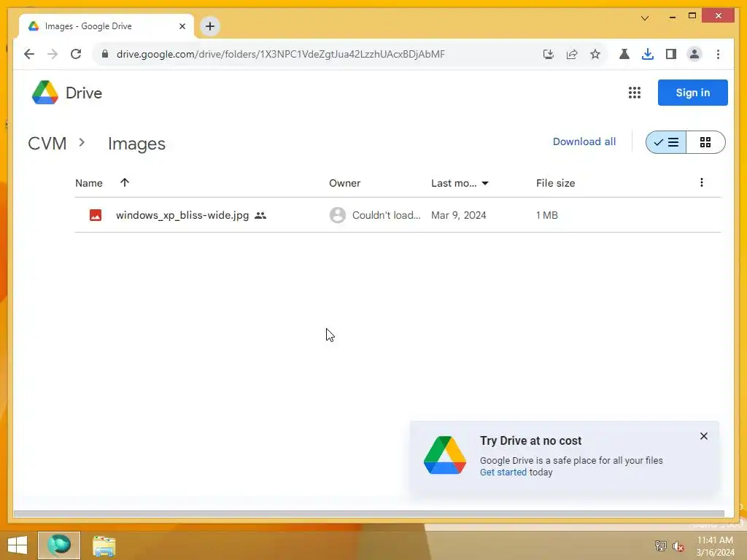The image size is (747, 560).
Task: Open the column options three-dot menu
Action: coord(701,182)
